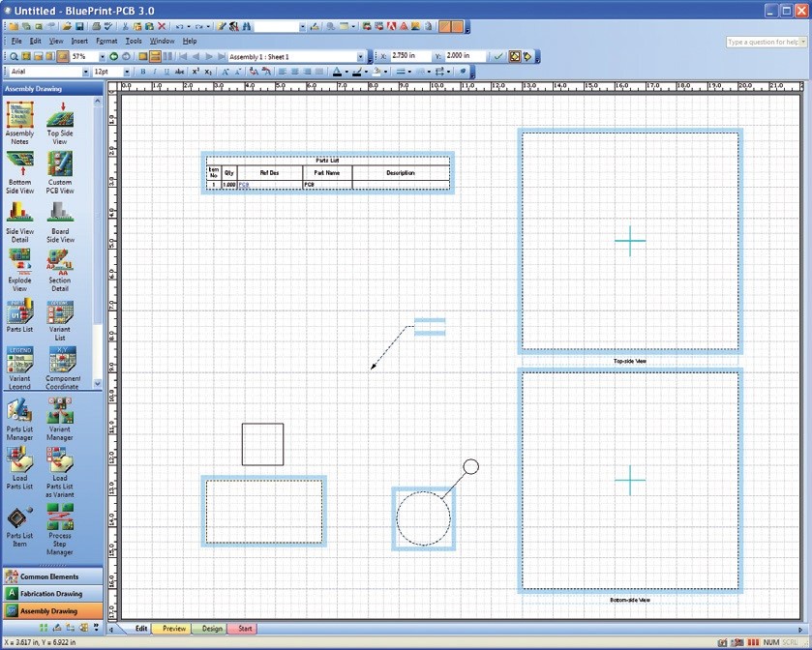Toggle superscript x² formatting
Screen dimensions: 812x650
click(195, 72)
